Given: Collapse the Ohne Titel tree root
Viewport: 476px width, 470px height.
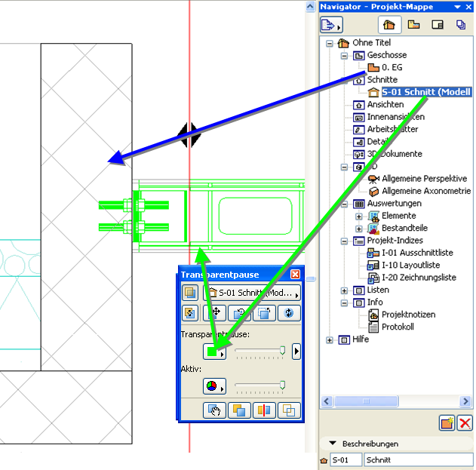Looking at the screenshot, I should pos(330,44).
